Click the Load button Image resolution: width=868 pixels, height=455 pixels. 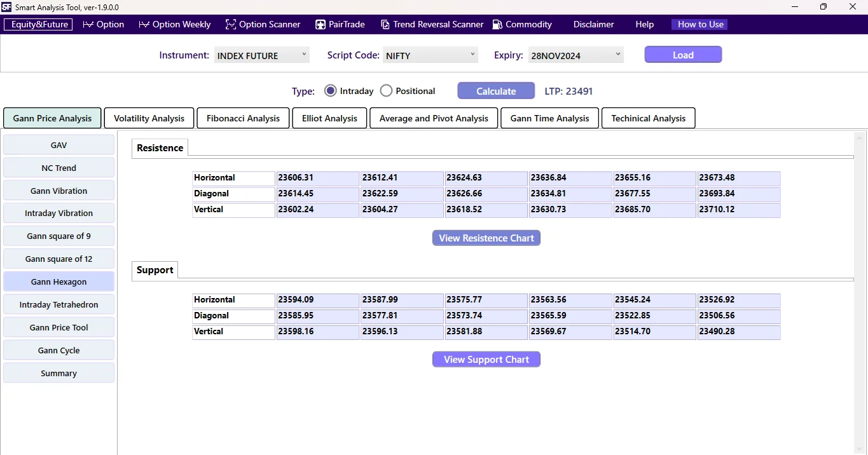pyautogui.click(x=683, y=55)
